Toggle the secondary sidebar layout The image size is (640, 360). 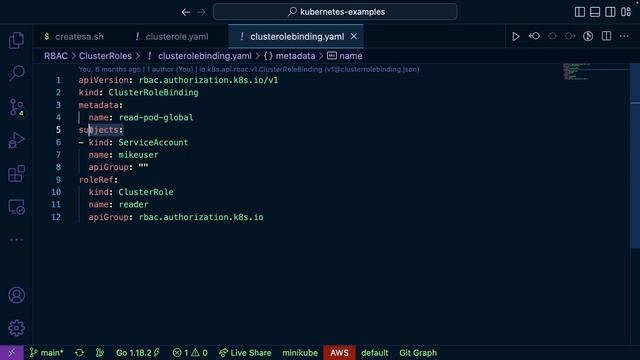(610, 12)
